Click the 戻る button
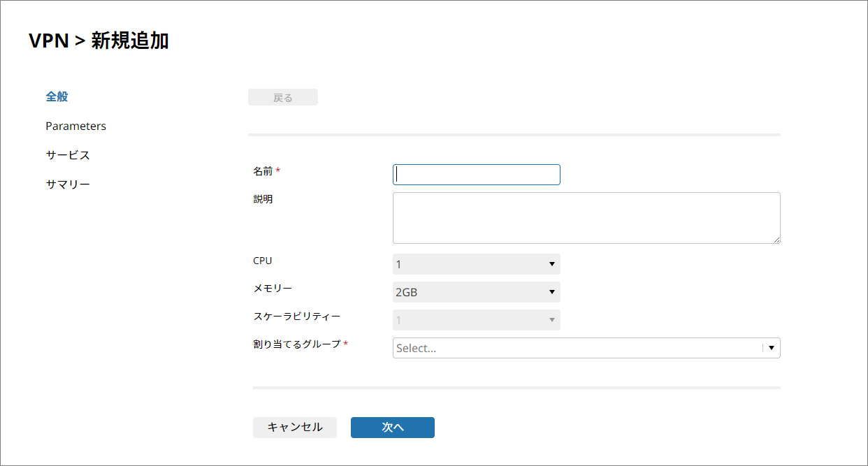 point(282,98)
